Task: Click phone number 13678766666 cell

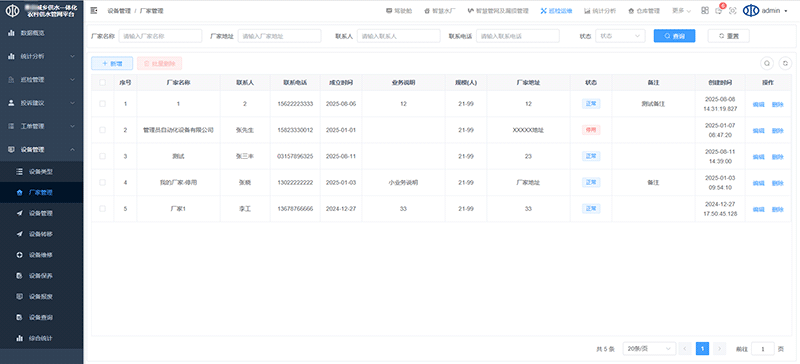Action: (295, 209)
